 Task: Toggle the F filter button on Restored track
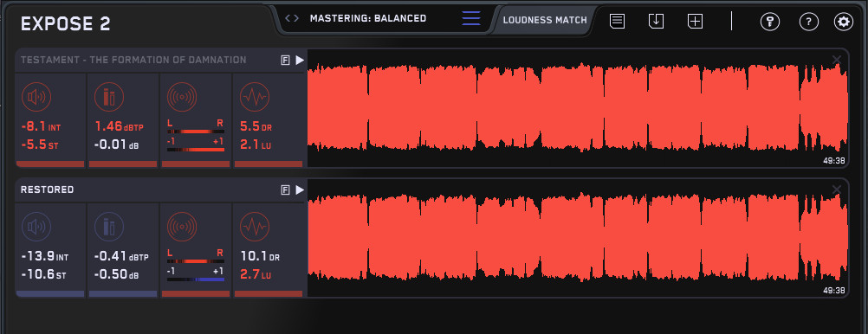(x=285, y=190)
